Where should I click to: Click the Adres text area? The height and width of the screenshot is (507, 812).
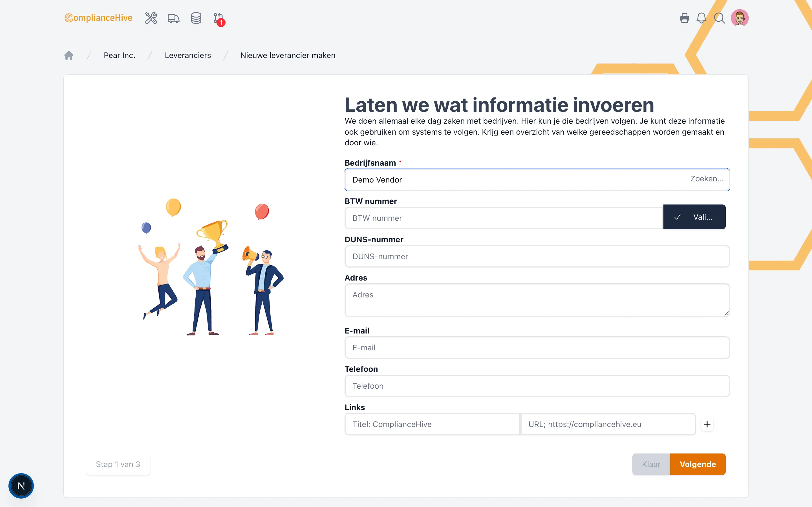point(537,300)
